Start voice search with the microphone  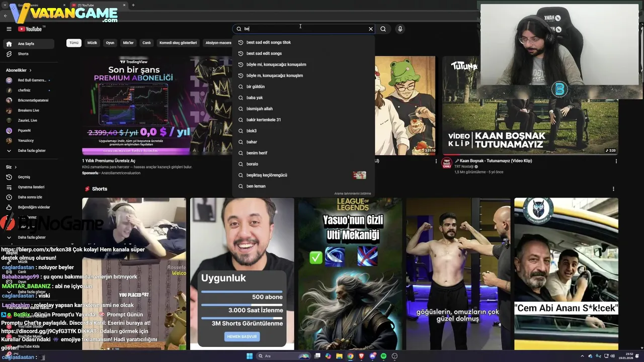(400, 29)
